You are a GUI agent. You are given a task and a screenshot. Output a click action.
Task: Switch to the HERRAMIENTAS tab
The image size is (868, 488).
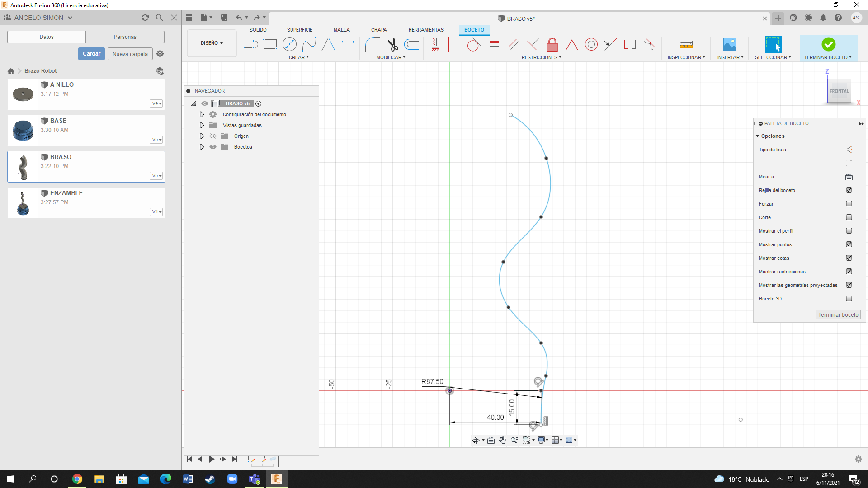(x=426, y=30)
